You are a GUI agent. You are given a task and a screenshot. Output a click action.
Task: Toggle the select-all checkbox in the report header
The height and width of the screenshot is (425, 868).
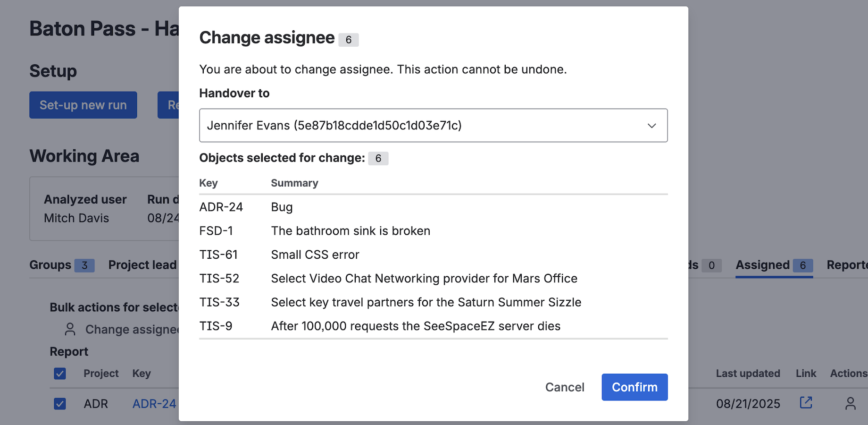point(60,374)
